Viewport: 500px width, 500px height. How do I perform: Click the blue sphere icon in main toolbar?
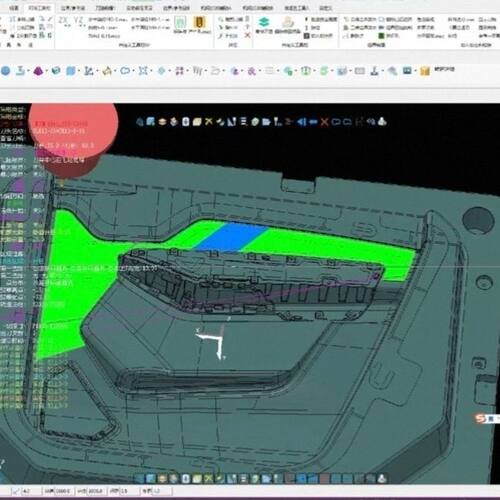(x=6, y=71)
